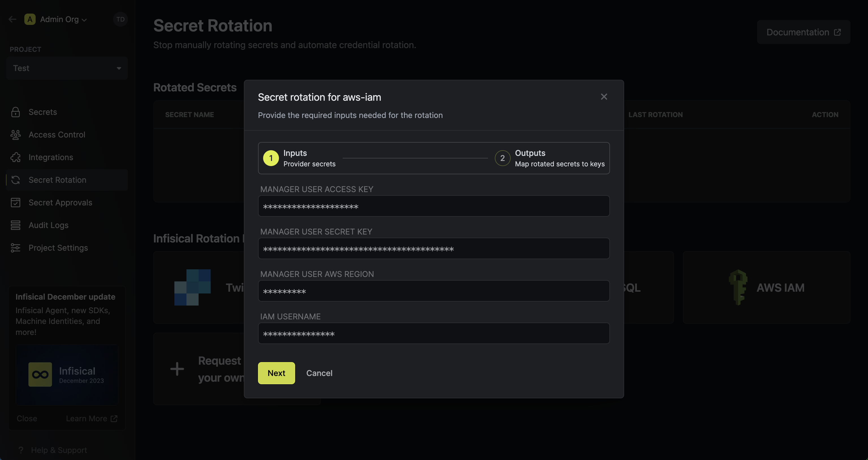The image size is (868, 460).
Task: Open the Admin Org organization dropdown
Action: point(63,20)
